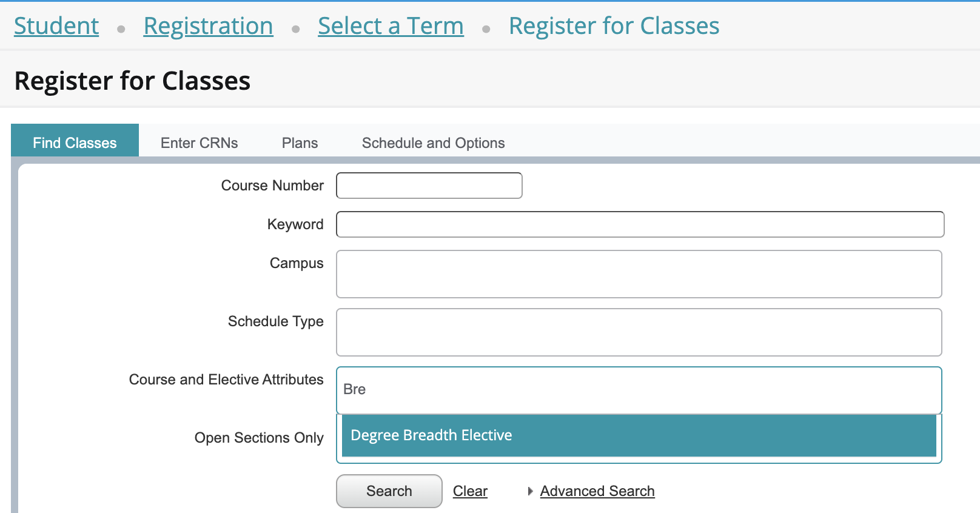Open the Plans tab
Screen dimensions: 980x513
click(x=300, y=143)
